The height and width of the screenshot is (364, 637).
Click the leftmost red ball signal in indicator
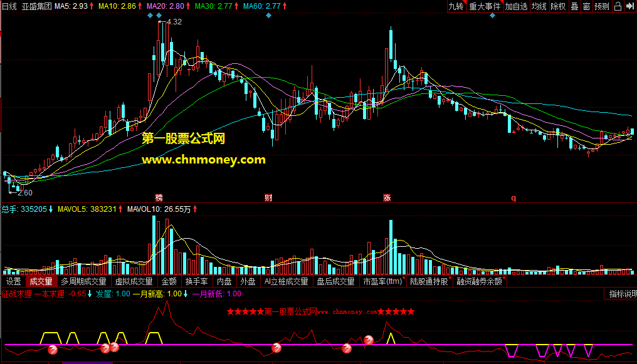tap(53, 350)
